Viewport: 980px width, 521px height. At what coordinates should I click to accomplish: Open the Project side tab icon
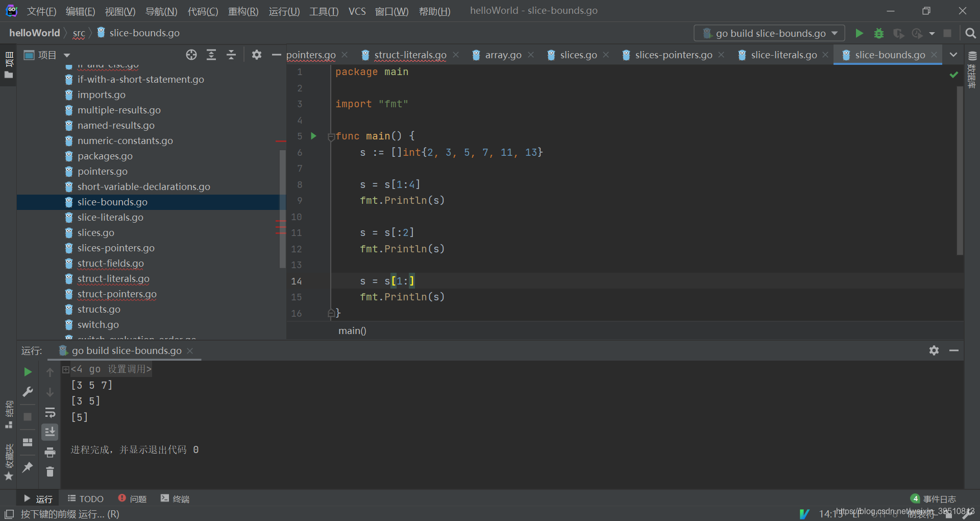point(9,66)
